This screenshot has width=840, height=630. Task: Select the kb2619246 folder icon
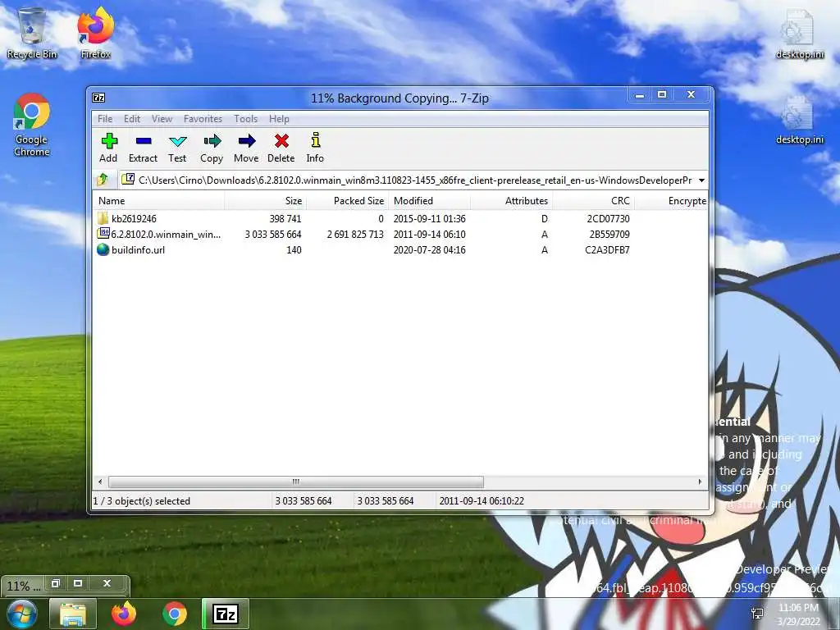103,218
